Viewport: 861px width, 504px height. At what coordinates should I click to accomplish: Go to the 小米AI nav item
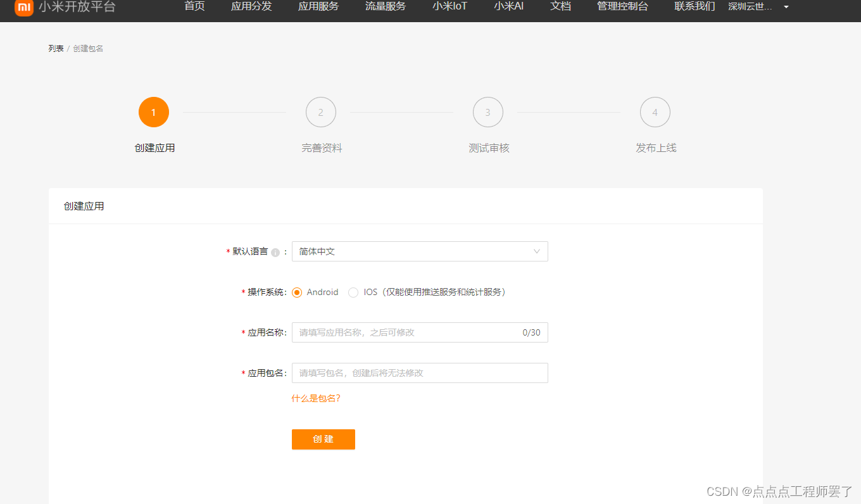coord(509,6)
